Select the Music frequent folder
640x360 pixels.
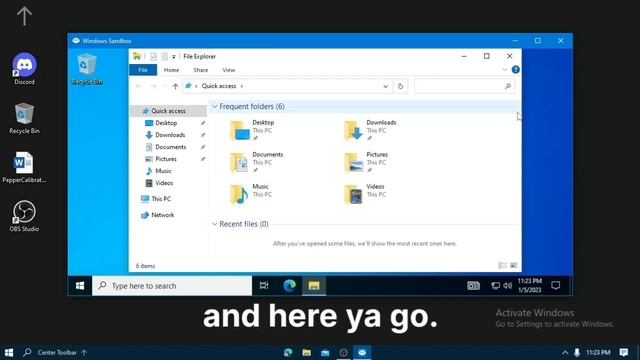tap(250, 194)
